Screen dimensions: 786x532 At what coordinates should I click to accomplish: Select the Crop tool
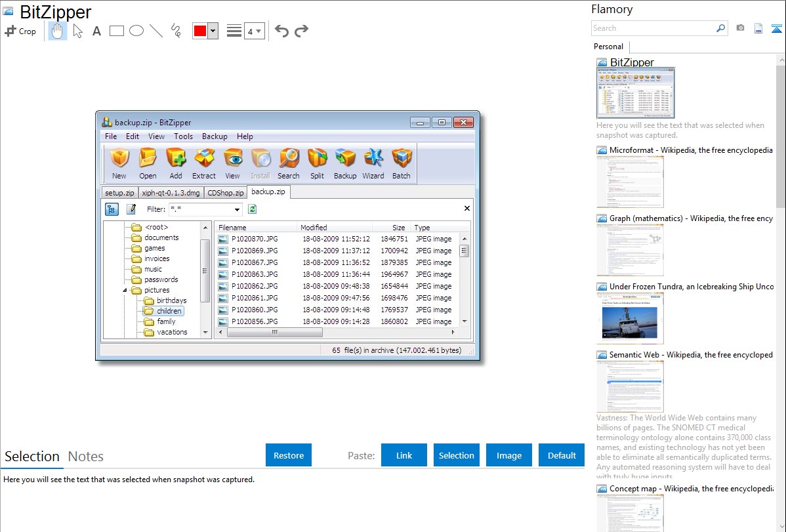tap(20, 31)
